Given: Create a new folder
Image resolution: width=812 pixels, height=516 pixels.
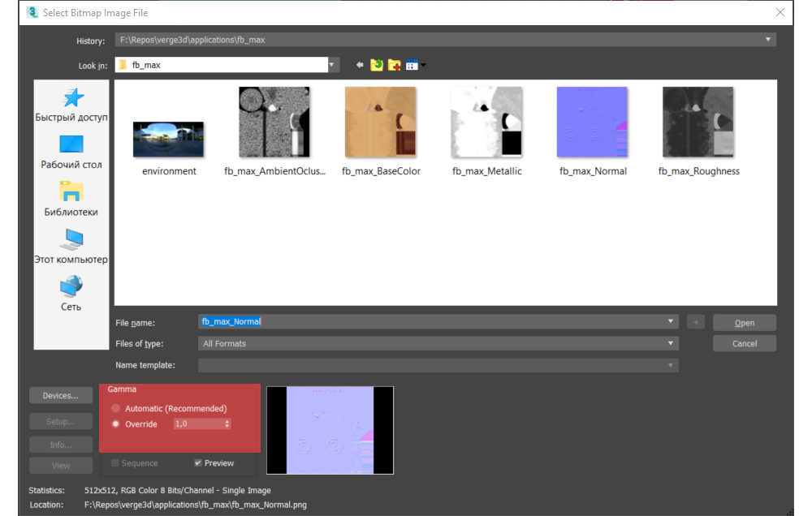Looking at the screenshot, I should [395, 65].
